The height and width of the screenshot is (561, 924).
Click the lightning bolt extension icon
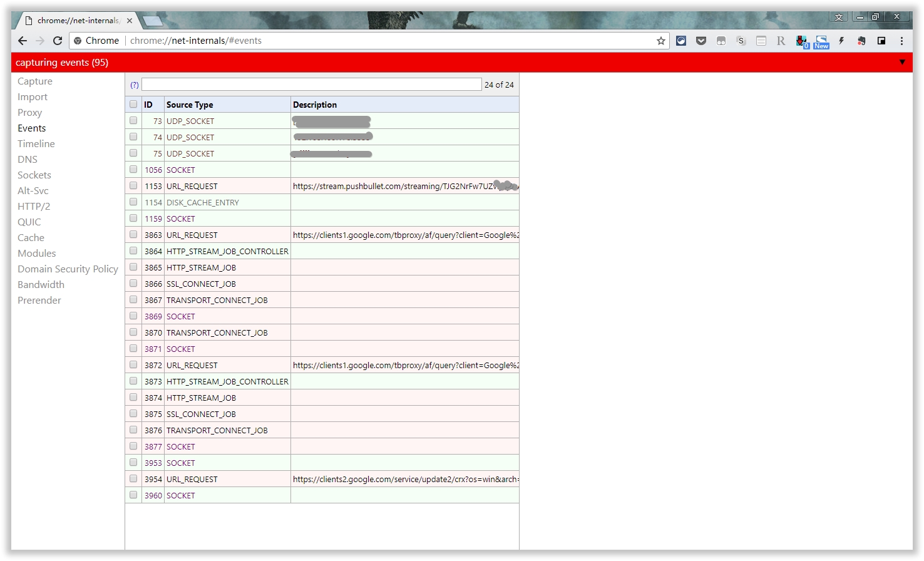coord(841,41)
